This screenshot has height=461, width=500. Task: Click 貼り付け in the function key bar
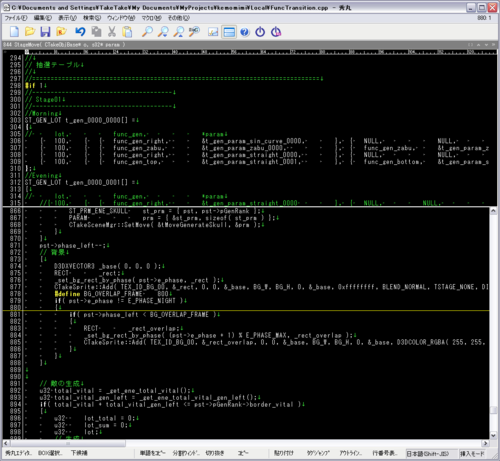tap(283, 453)
